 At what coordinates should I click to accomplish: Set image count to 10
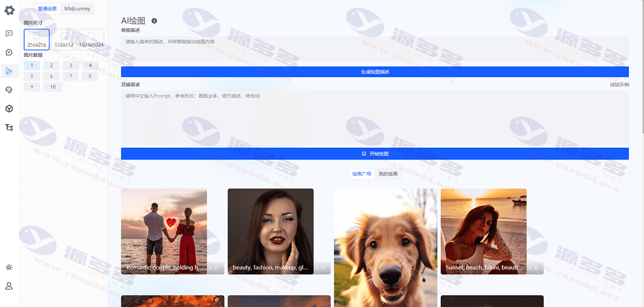coord(53,87)
